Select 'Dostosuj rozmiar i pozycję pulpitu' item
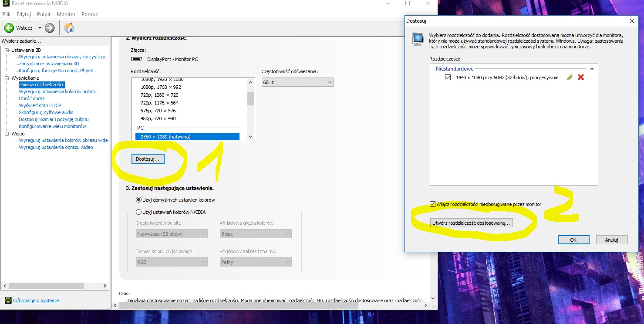 click(x=54, y=119)
